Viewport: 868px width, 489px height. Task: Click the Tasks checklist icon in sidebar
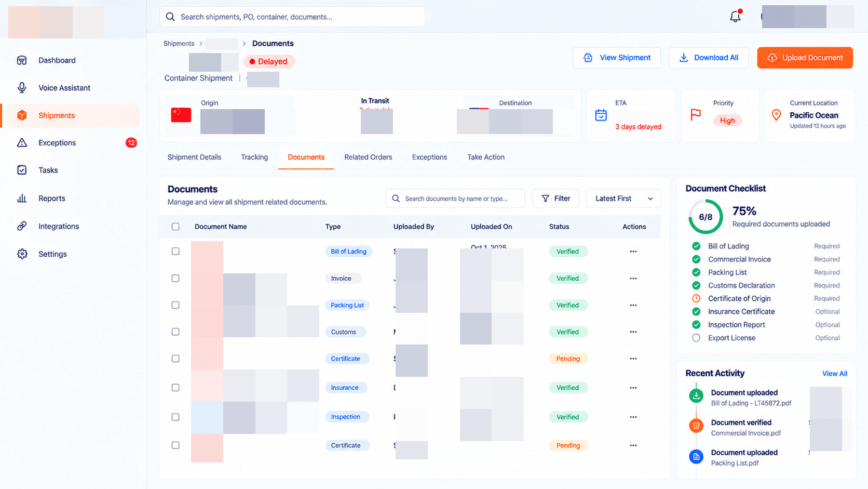click(22, 170)
